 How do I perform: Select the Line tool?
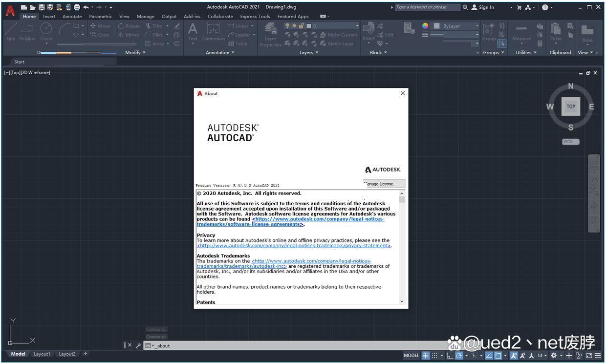pyautogui.click(x=11, y=32)
